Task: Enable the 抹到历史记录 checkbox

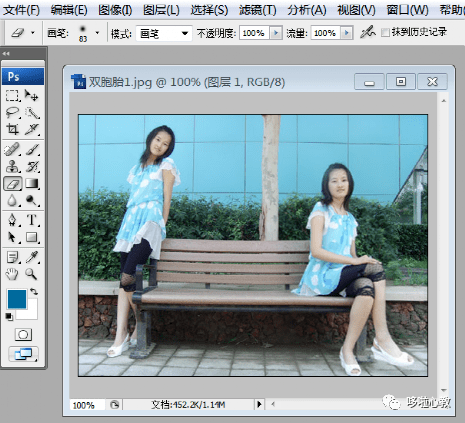Action: (386, 33)
